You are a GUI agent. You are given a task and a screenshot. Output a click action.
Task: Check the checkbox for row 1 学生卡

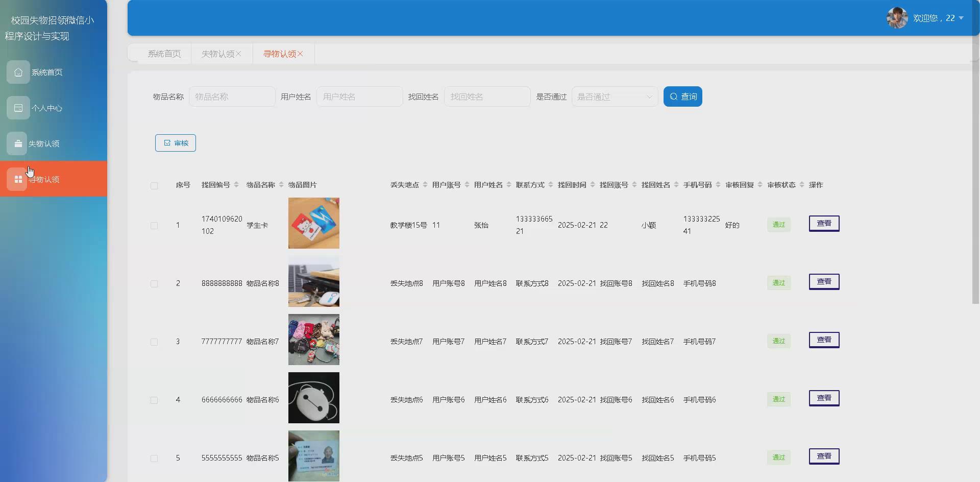click(x=155, y=225)
